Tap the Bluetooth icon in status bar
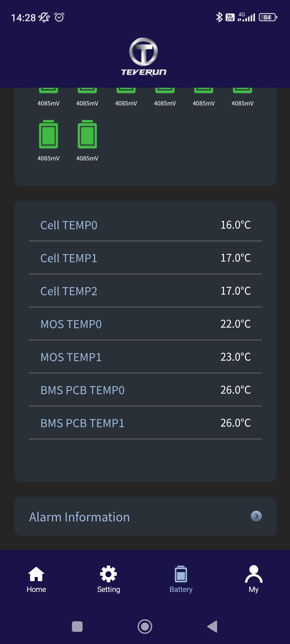 tap(219, 17)
